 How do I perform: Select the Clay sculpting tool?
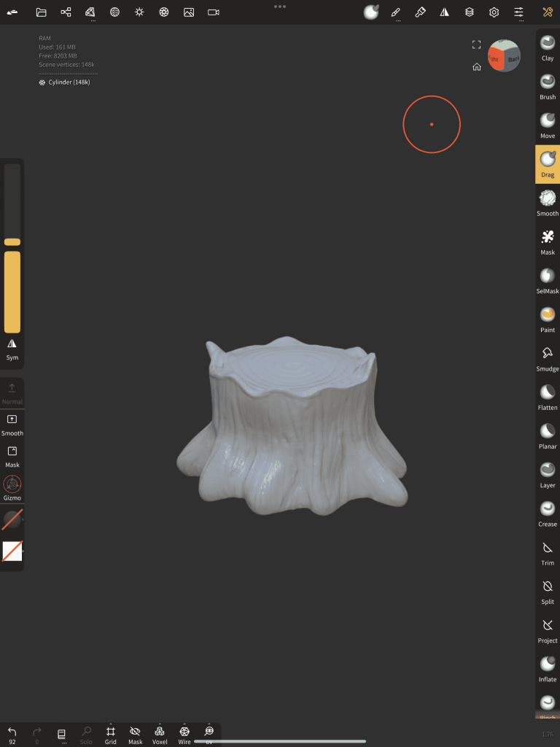tap(547, 47)
